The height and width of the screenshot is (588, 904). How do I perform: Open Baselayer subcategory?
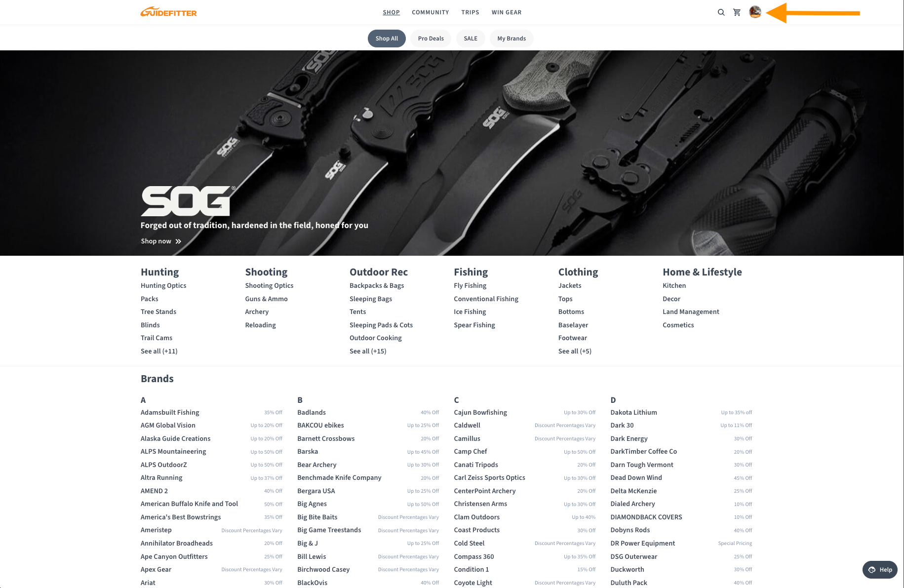click(573, 325)
